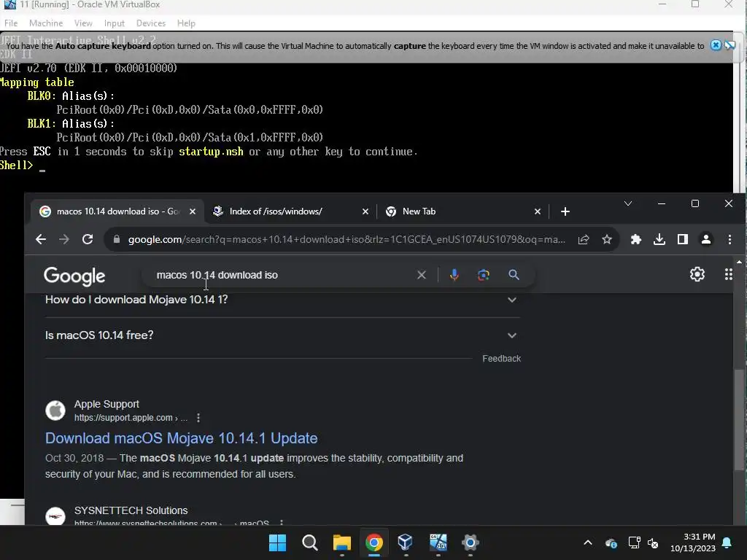Image resolution: width=747 pixels, height=560 pixels.
Task: Switch to the New Tab tab
Action: (462, 211)
